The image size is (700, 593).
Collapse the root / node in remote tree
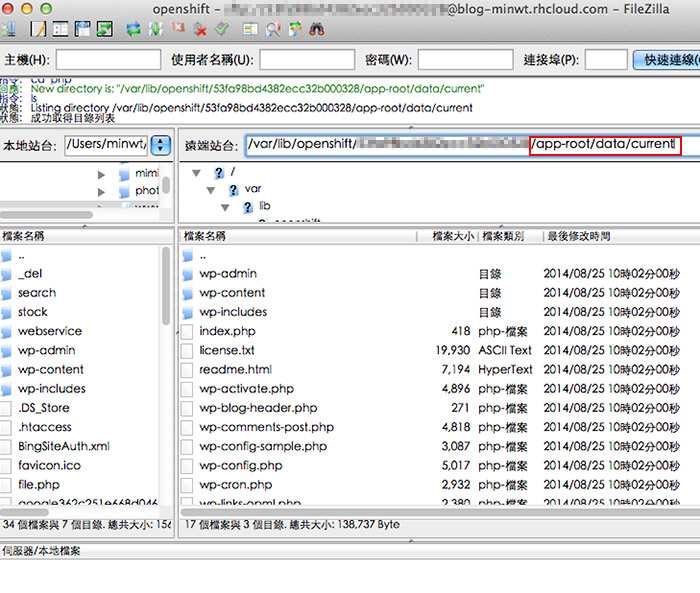click(x=196, y=173)
